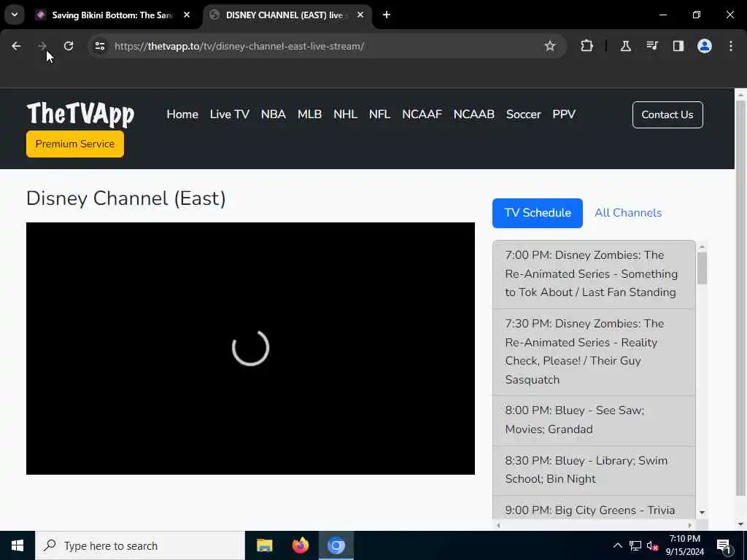Close the Saving Bikini Bottom tab
This screenshot has height=560, width=747.
click(187, 15)
